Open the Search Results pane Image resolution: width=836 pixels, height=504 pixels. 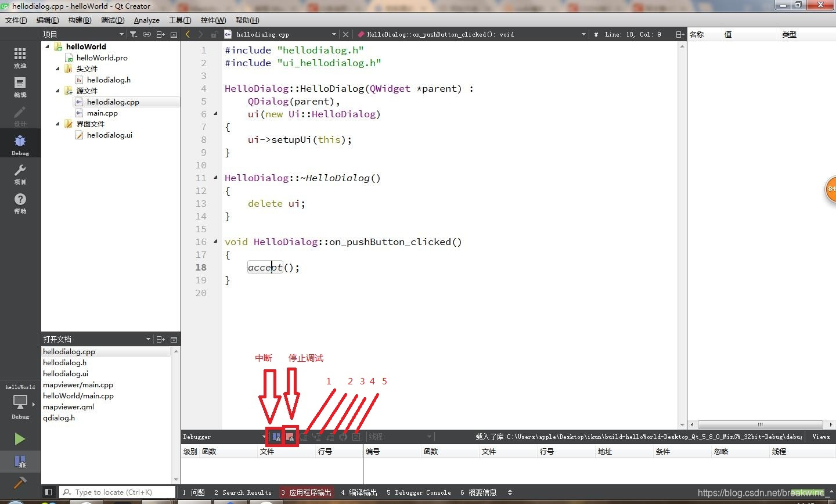pos(243,492)
